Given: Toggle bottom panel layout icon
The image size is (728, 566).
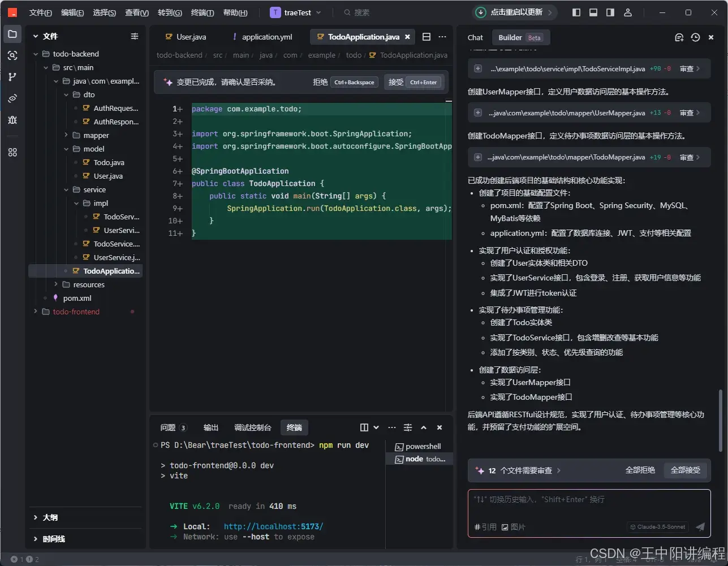Looking at the screenshot, I should [x=593, y=12].
